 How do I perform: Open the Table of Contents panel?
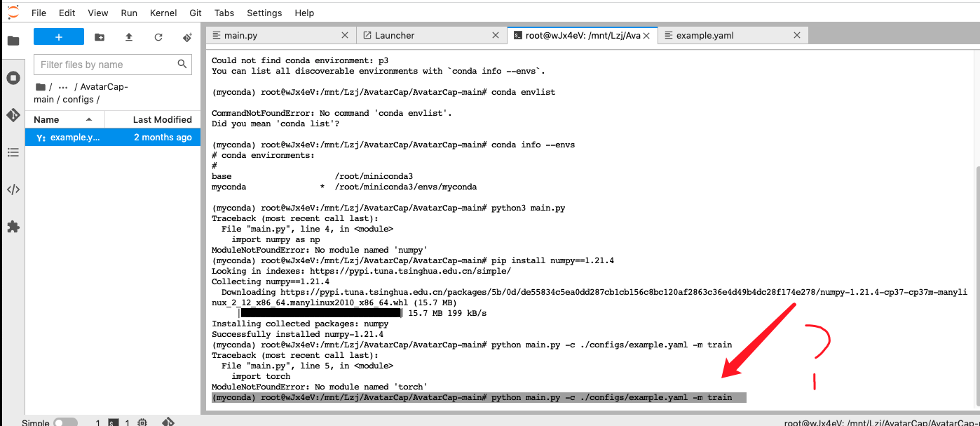[13, 152]
